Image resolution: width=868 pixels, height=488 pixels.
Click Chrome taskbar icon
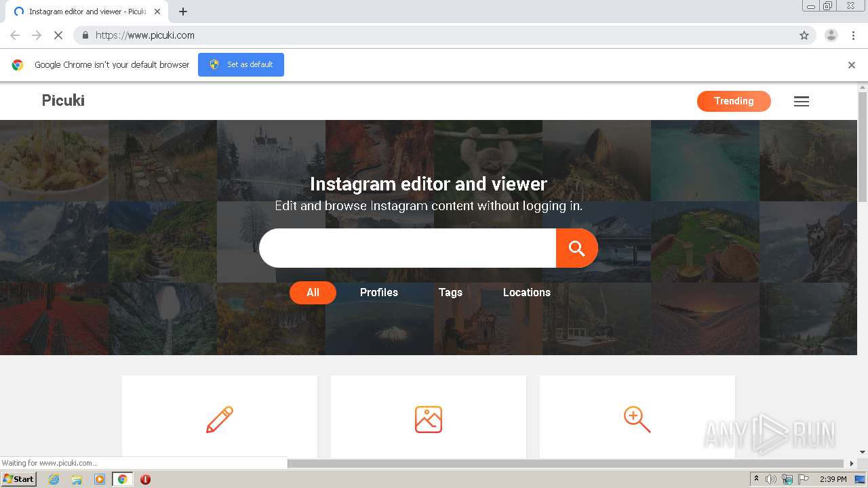[x=122, y=479]
